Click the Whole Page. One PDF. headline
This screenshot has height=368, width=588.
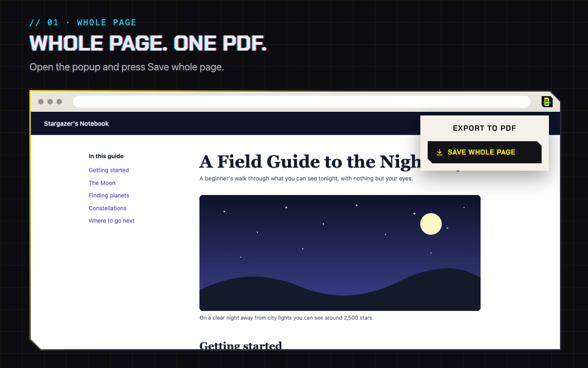point(148,43)
